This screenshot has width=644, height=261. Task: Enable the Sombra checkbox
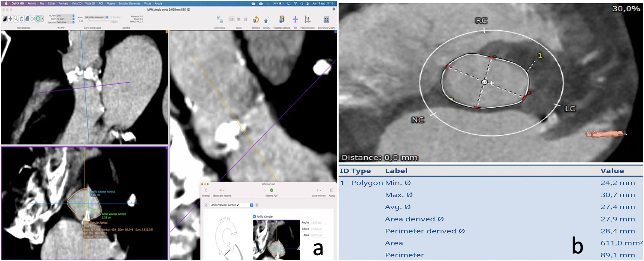111,17
